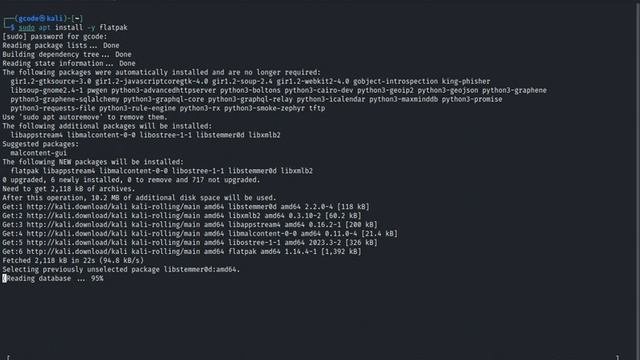Screen dimensions: 640x360
Task: Click the 95% progress text
Action: (97, 278)
